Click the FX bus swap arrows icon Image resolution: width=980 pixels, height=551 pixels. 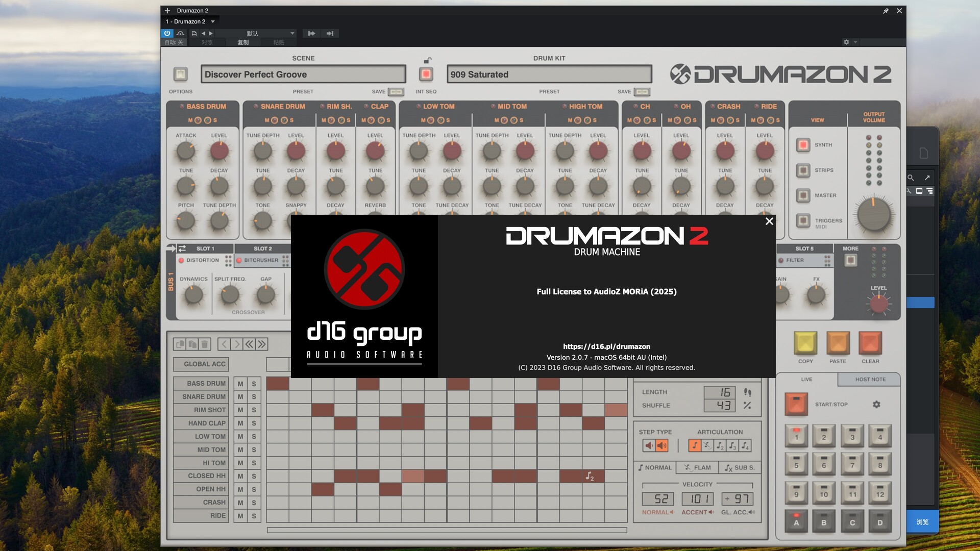point(182,248)
